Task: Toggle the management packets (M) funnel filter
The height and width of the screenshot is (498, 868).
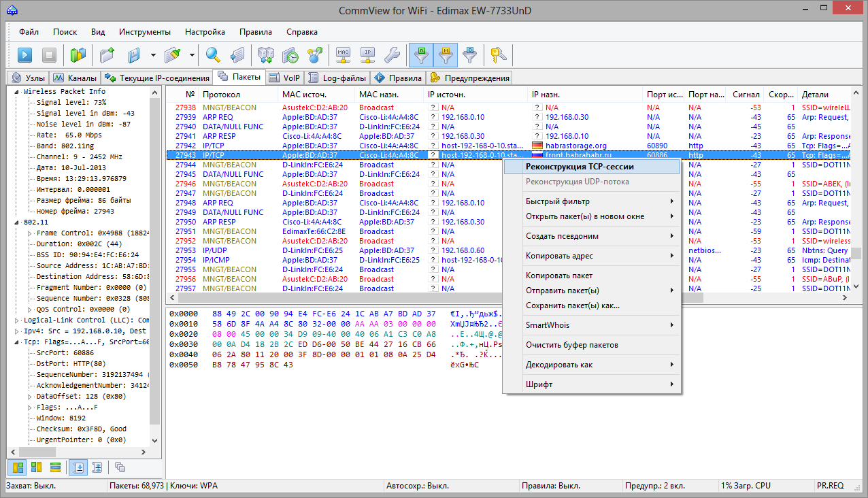Action: click(446, 55)
